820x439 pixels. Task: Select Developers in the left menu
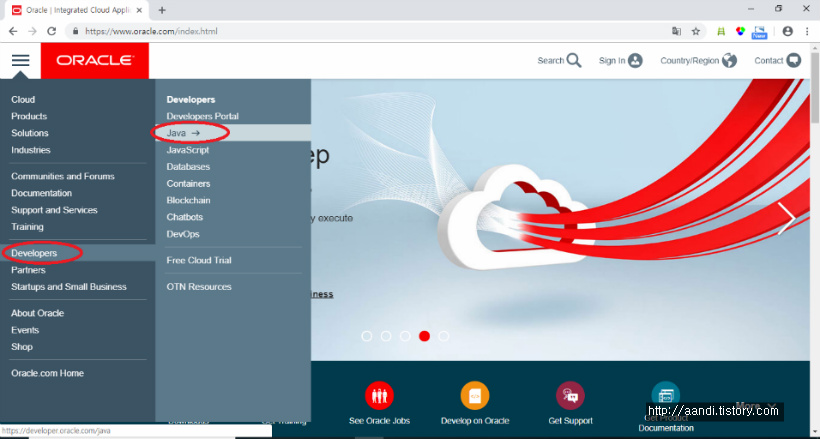(x=34, y=253)
